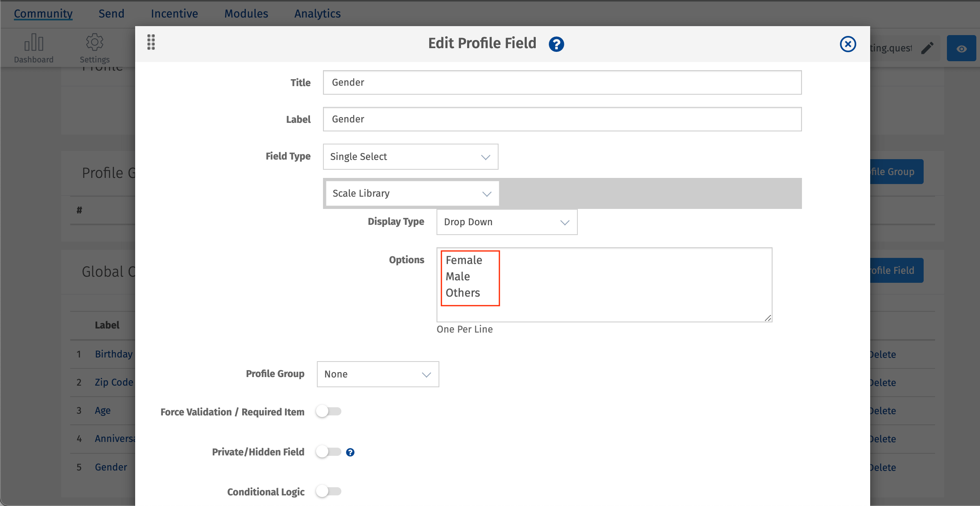Open help via question mark next to Edit Profile Field
980x506 pixels.
point(556,44)
